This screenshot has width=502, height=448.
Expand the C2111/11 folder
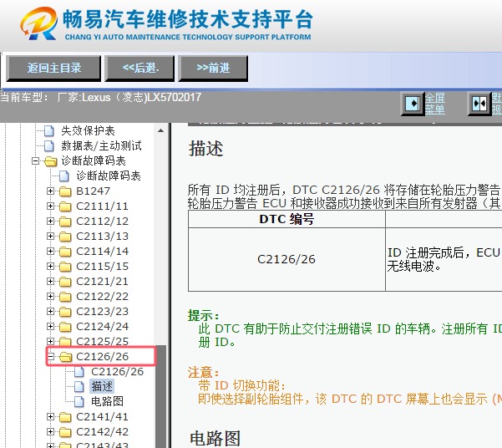coord(50,206)
